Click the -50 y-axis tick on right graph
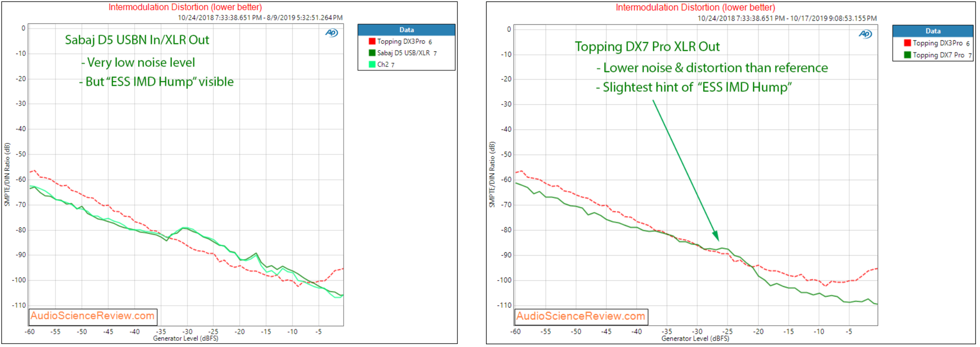 pos(506,155)
